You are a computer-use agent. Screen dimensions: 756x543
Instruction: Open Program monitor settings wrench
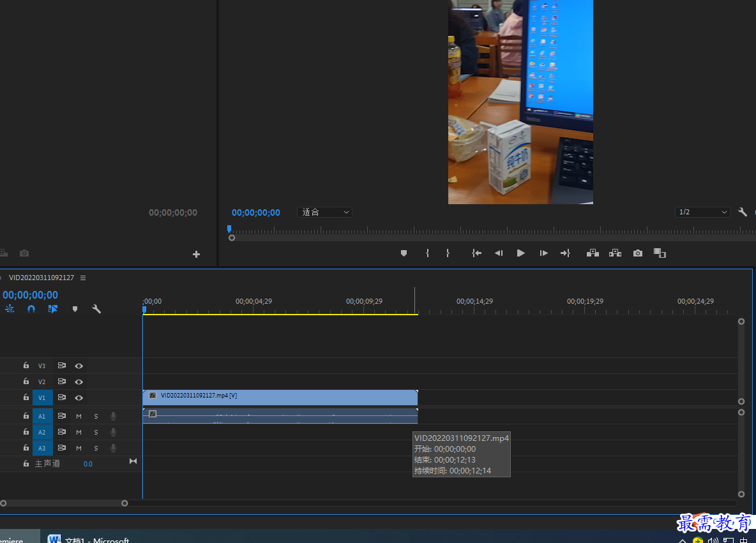tap(743, 212)
